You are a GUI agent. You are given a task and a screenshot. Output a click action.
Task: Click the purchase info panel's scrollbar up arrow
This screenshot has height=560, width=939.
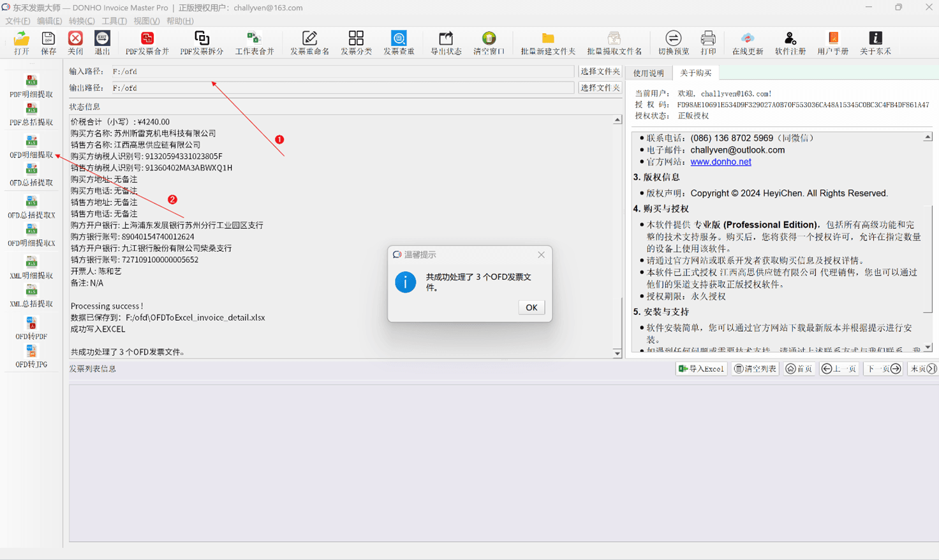pyautogui.click(x=928, y=136)
